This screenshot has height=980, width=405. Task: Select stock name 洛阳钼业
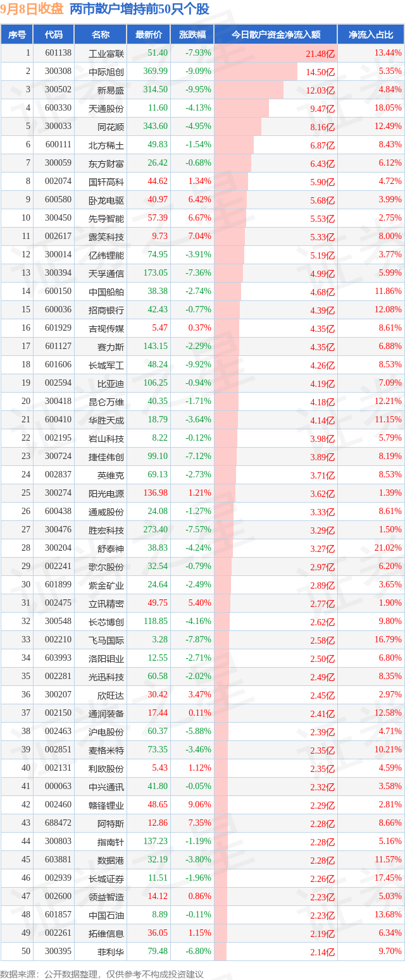(106, 658)
